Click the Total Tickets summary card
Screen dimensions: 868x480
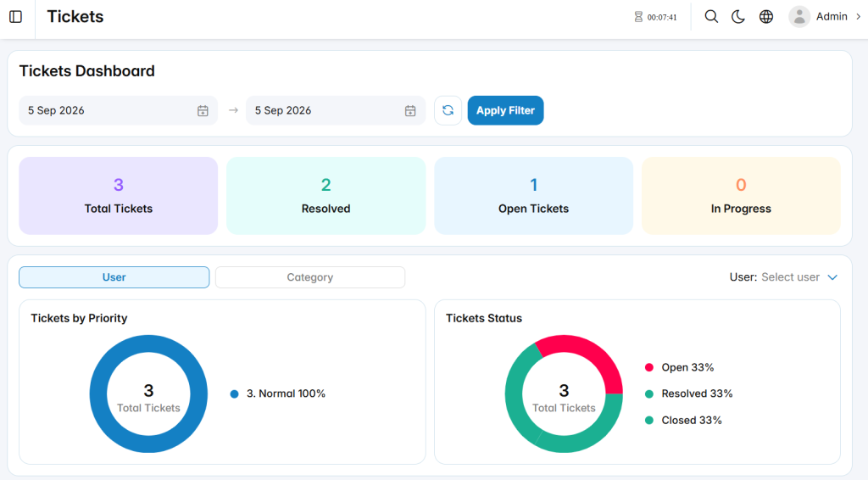coord(119,195)
